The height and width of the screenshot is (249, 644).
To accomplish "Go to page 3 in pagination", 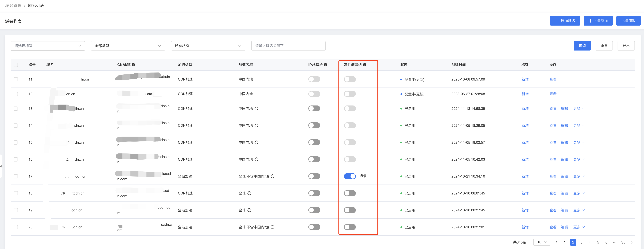I will (581, 242).
